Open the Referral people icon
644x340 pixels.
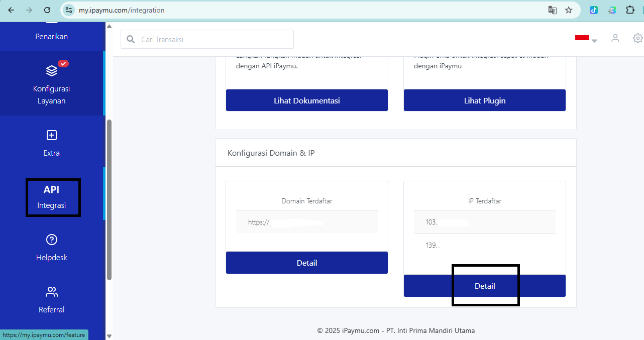click(51, 292)
